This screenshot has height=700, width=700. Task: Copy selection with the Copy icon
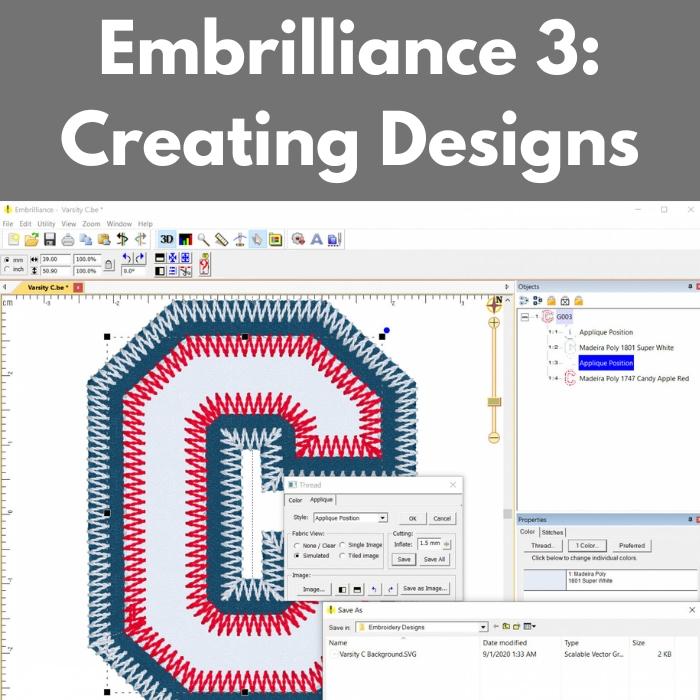point(86,240)
